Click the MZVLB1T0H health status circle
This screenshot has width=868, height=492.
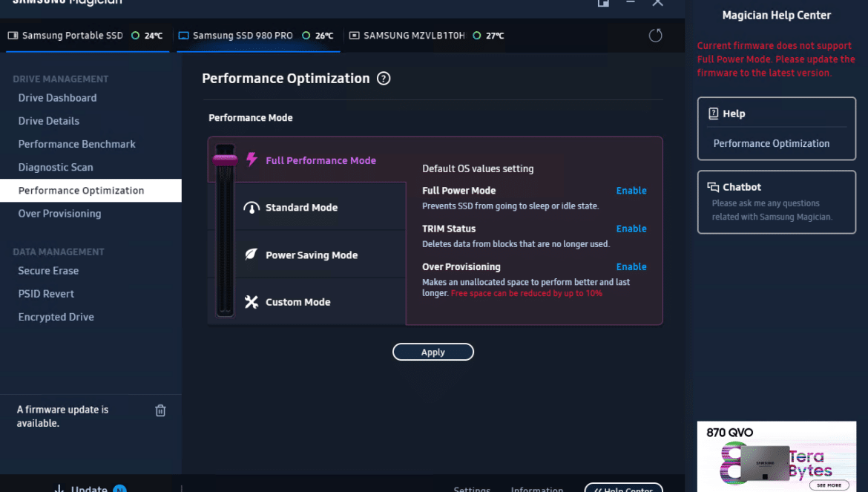(476, 36)
